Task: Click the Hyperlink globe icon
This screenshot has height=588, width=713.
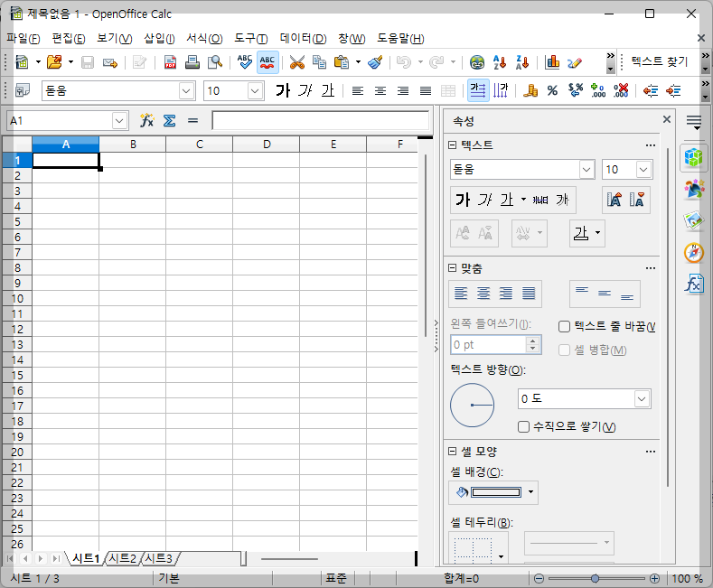Action: (477, 61)
